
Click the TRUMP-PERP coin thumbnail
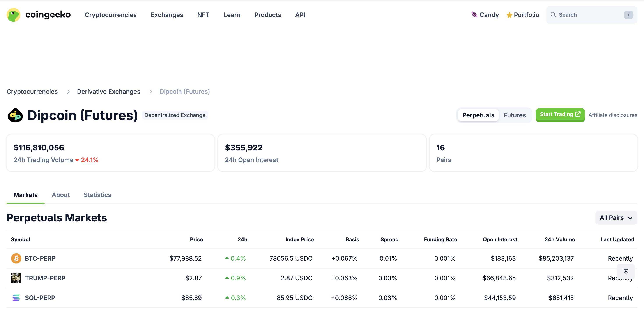[x=16, y=278]
